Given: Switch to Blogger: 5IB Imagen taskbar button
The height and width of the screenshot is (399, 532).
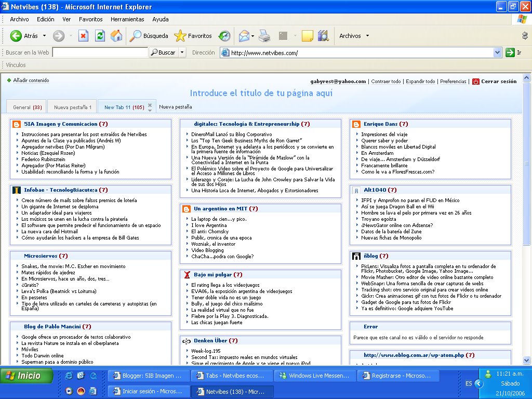Looking at the screenshot, I should pos(148,376).
